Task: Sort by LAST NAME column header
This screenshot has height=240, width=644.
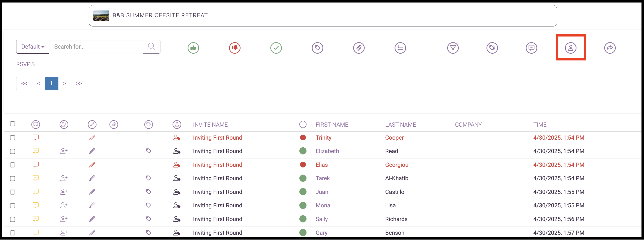Action: click(401, 125)
